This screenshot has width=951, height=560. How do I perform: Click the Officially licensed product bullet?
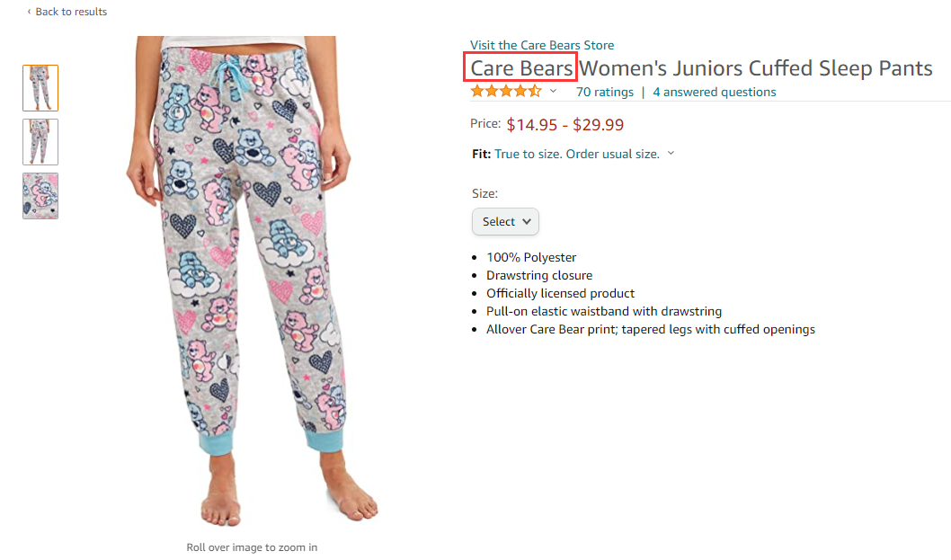[x=560, y=293]
